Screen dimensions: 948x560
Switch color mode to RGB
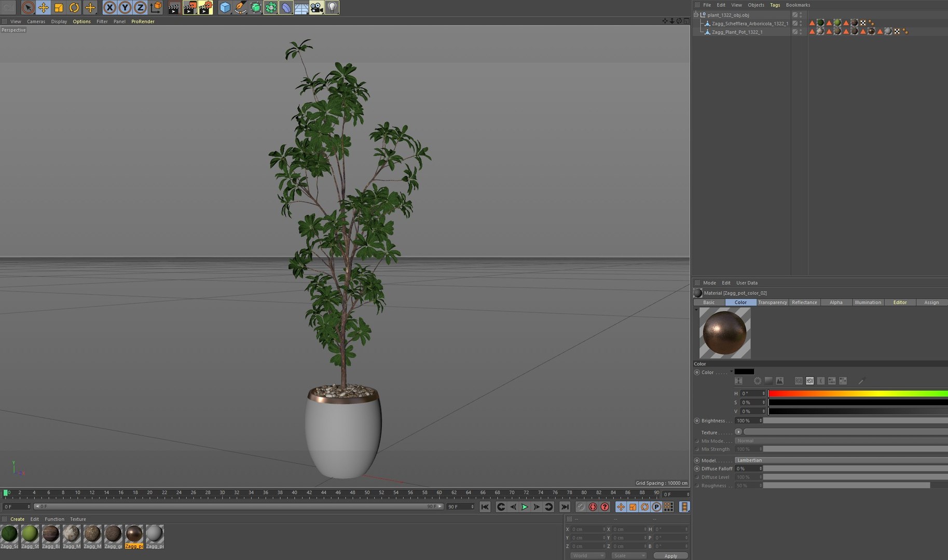799,381
